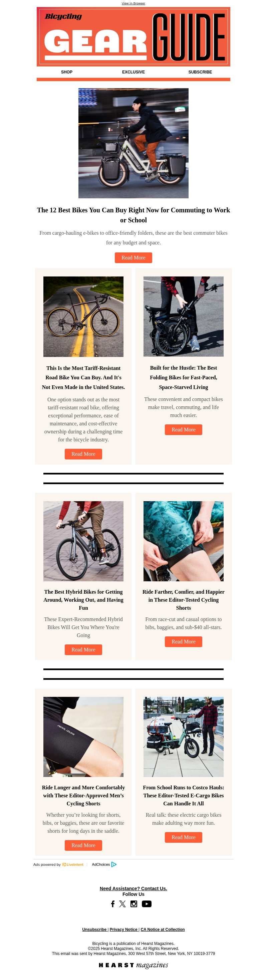Viewport: 267px width, 980px height.
Task: Read More about best commuter bikes
Action: 133,257
